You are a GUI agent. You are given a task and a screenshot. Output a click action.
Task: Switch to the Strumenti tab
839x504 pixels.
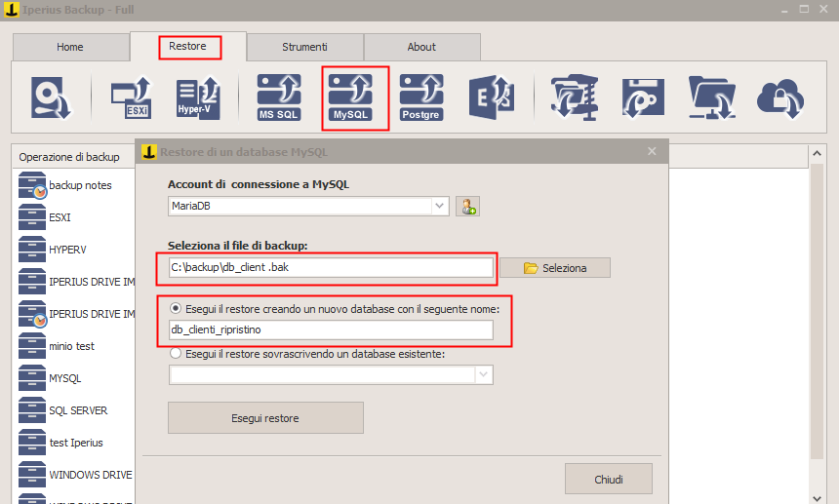305,47
